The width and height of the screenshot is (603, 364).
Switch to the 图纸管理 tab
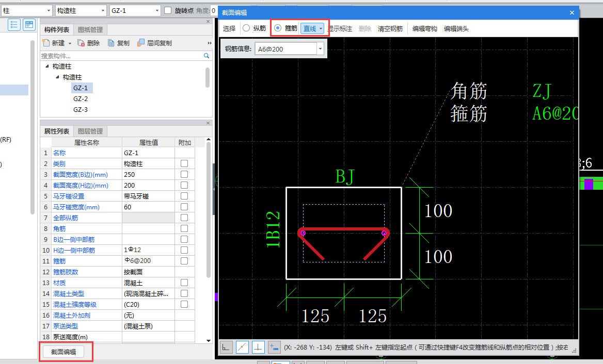(x=90, y=29)
